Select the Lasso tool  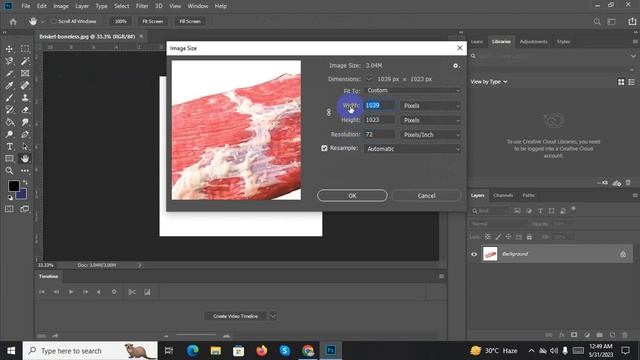pyautogui.click(x=9, y=61)
